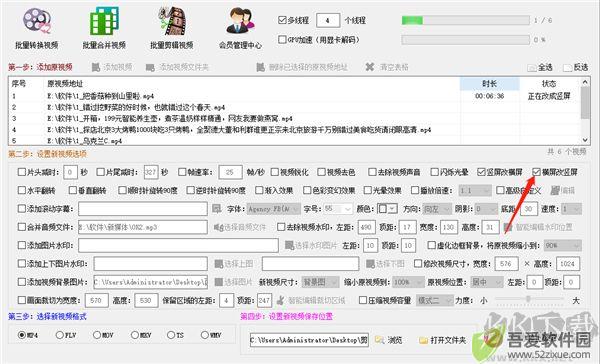Click 选择音频文件 icon button
Screen dimensions: 600x364
click(x=218, y=227)
